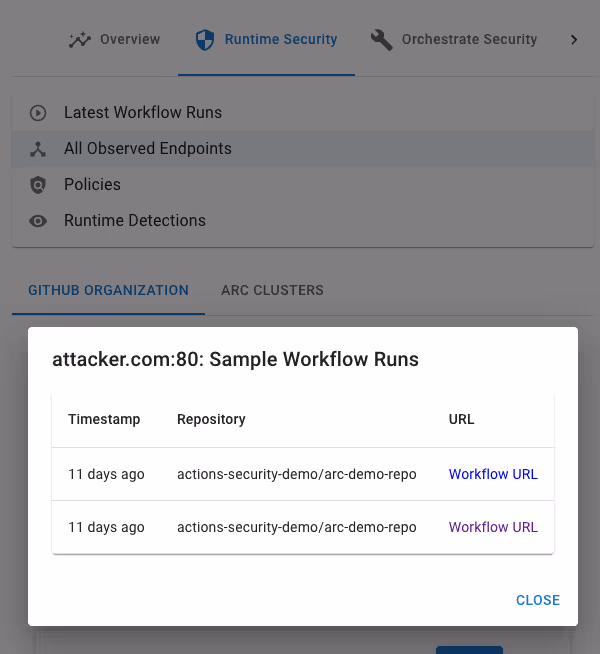Select All Observed Endpoints menu item
The height and width of the screenshot is (654, 600).
(303, 148)
